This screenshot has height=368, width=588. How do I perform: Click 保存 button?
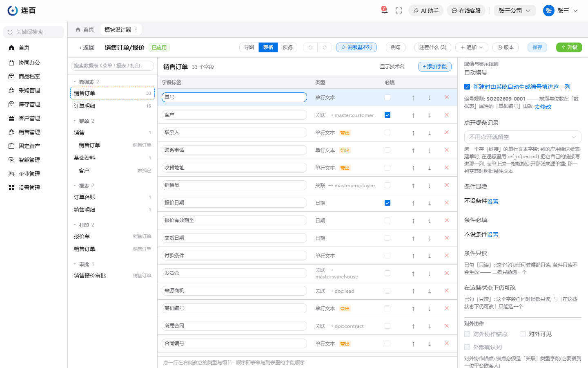(537, 47)
